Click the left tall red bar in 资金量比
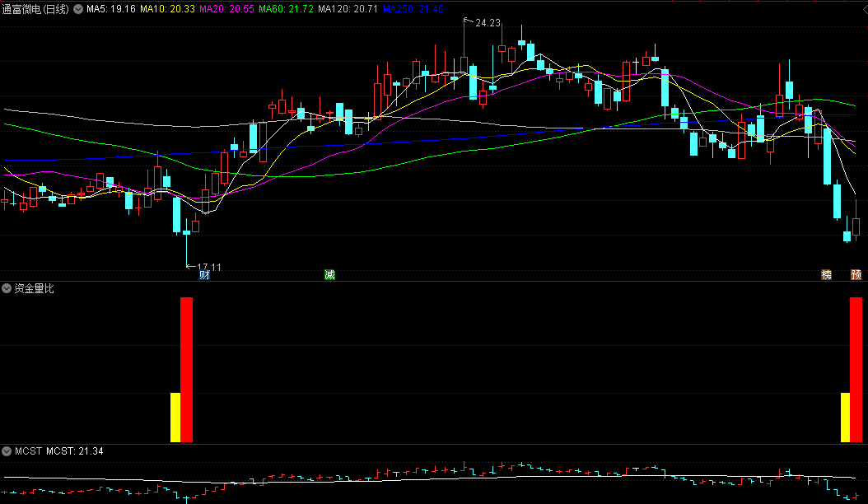Viewport: 868px width, 504px height. (x=187, y=370)
